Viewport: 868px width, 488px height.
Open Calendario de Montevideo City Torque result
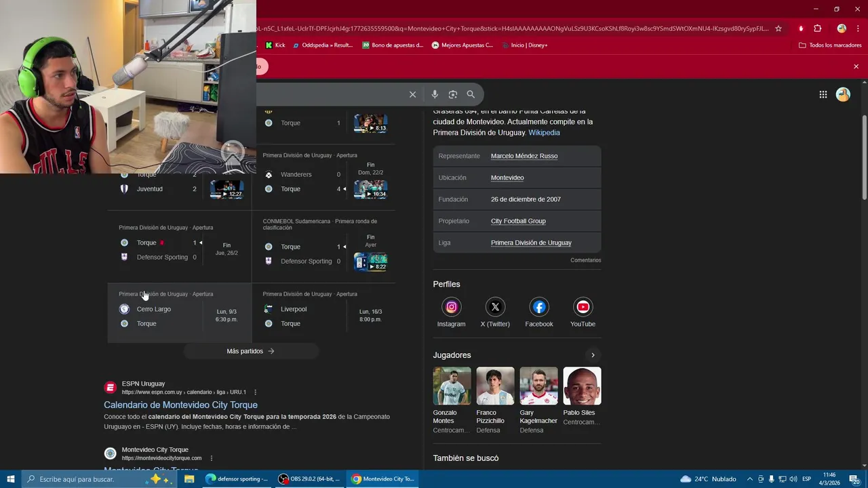tap(180, 405)
